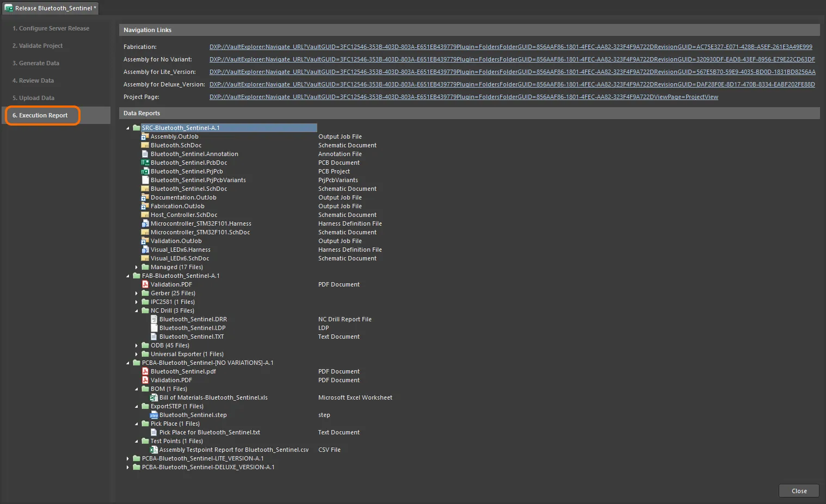Click the Assembly Testpoint Report CSV icon
This screenshot has width=826, height=504.
(153, 450)
